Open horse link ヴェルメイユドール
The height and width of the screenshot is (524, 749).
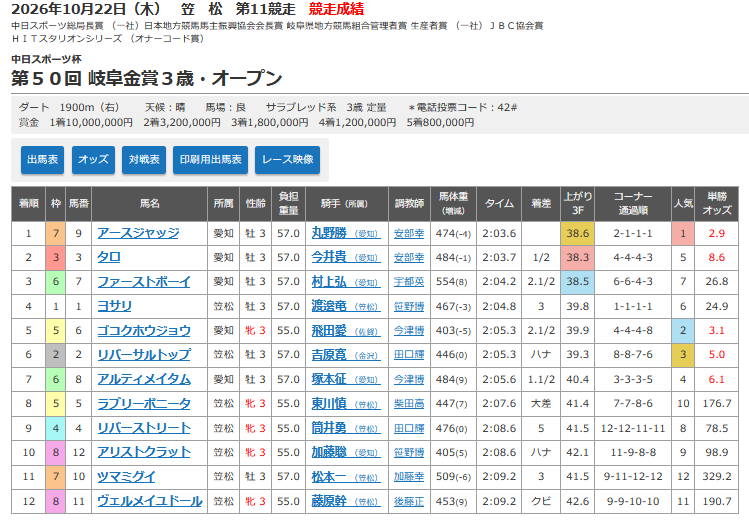(x=150, y=501)
